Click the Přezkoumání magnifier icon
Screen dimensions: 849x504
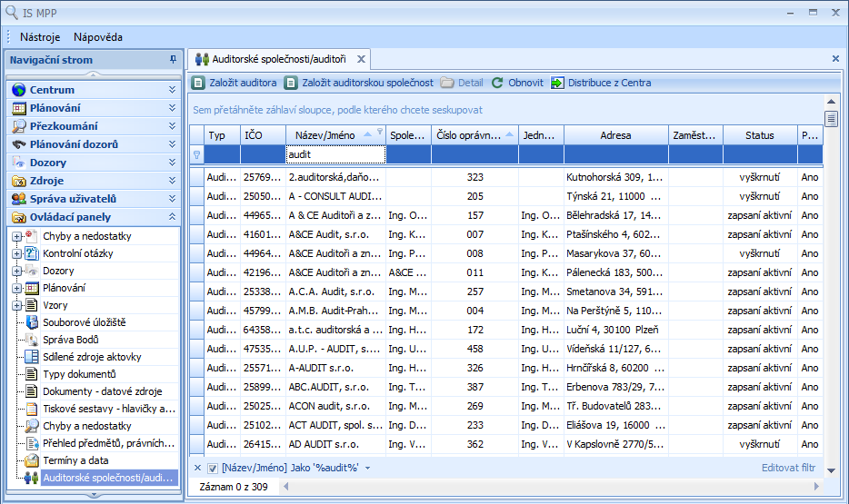coord(19,126)
